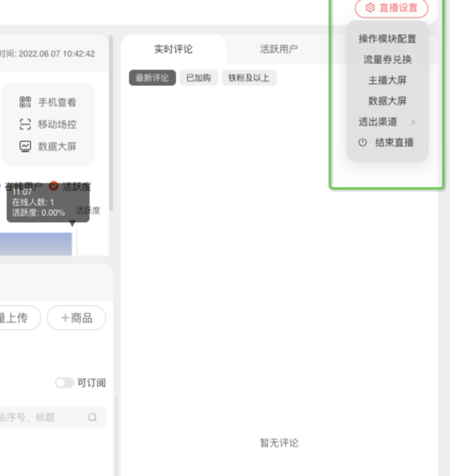Toggle the 可订阅 switch
The height and width of the screenshot is (476, 450).
pos(64,383)
